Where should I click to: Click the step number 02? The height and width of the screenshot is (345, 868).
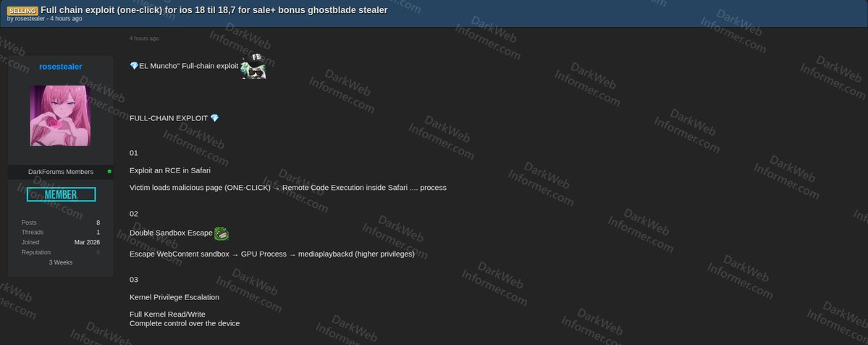[x=133, y=214]
